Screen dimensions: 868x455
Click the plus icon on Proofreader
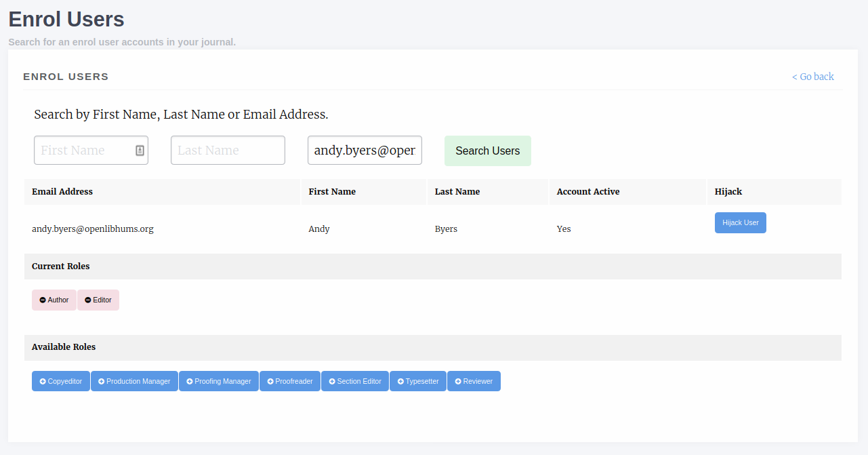click(270, 382)
